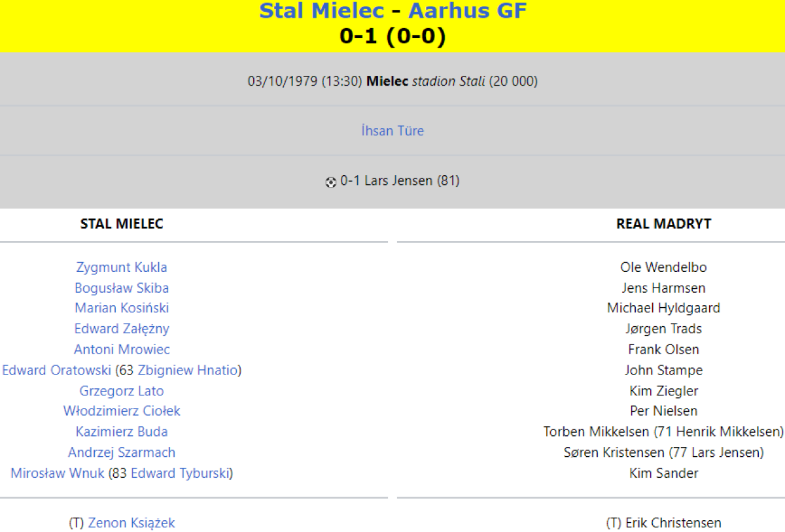Open referee İhsan Türe's page

(392, 131)
